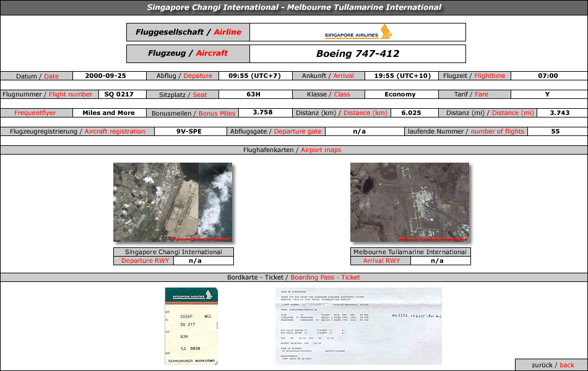Select the class value Economy
Screen dimensions: 588x371
pos(400,95)
